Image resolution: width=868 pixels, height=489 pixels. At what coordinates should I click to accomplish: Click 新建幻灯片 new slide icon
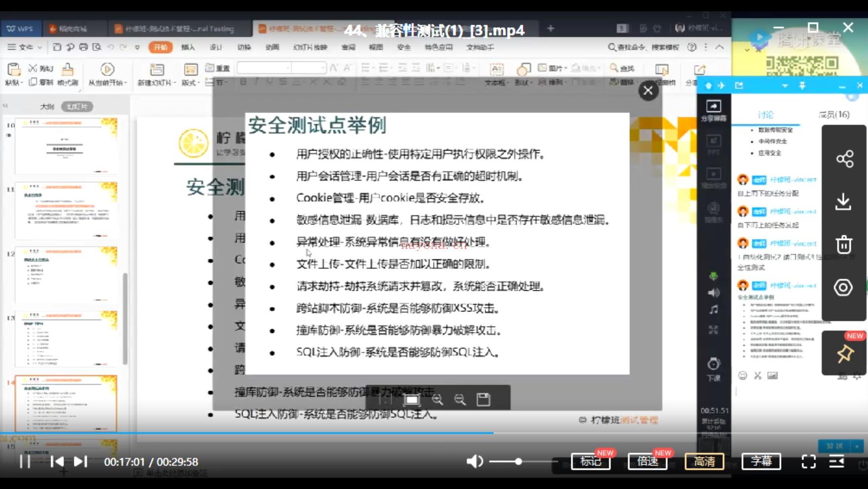(x=156, y=70)
